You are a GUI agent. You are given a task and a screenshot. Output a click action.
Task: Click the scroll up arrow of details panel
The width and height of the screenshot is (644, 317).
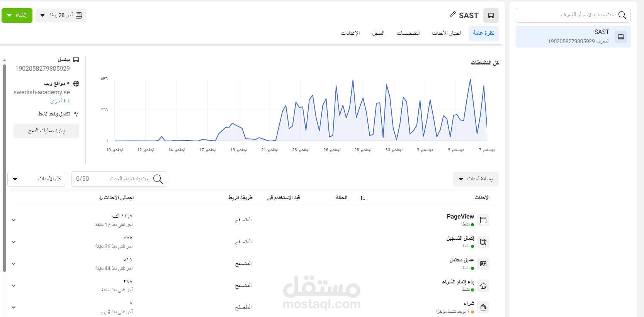[x=4, y=60]
